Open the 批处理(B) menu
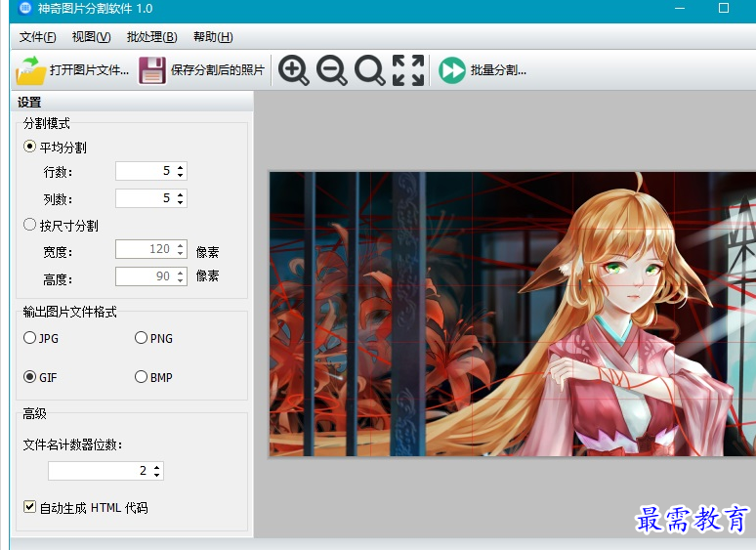The height and width of the screenshot is (550, 756). [x=151, y=37]
